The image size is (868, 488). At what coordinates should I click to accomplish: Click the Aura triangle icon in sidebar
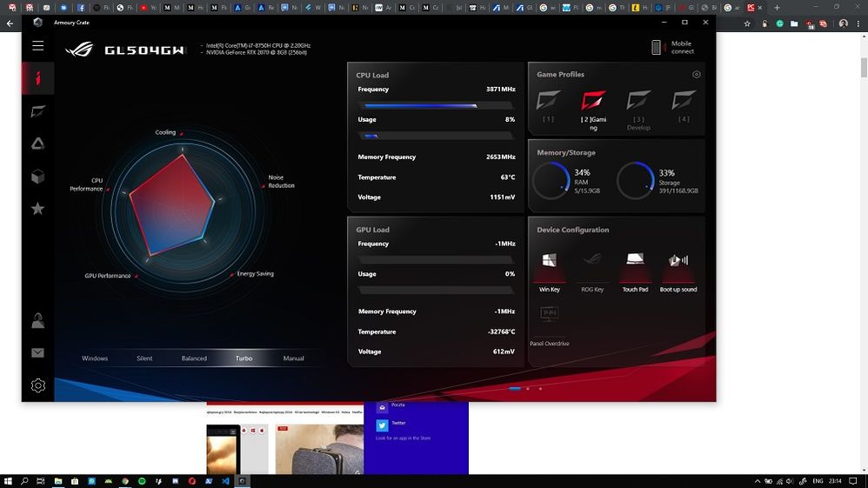pyautogui.click(x=37, y=144)
